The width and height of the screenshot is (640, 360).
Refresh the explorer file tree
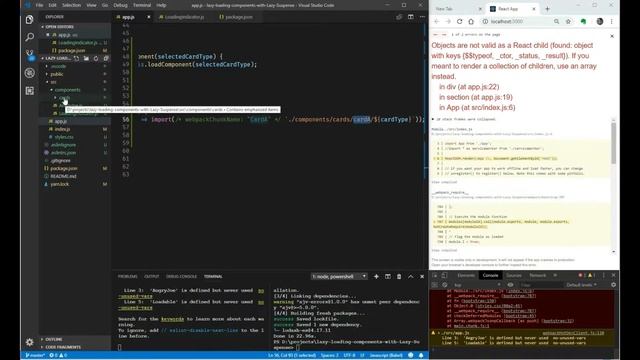(96, 58)
